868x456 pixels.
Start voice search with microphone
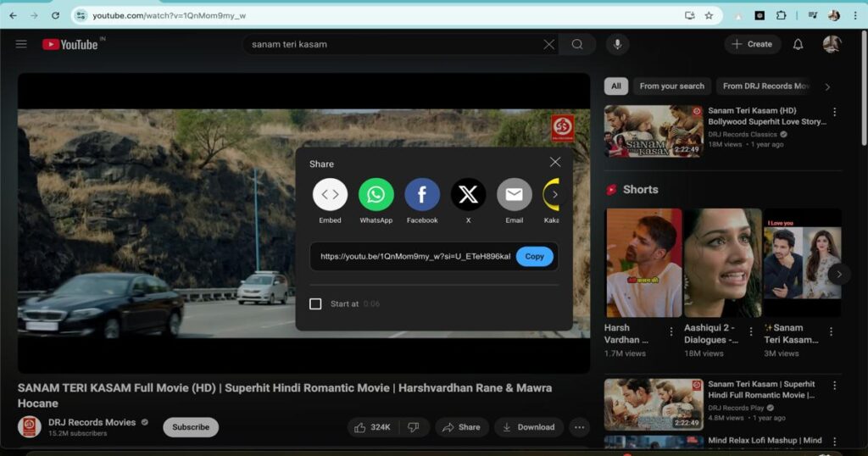coord(617,44)
